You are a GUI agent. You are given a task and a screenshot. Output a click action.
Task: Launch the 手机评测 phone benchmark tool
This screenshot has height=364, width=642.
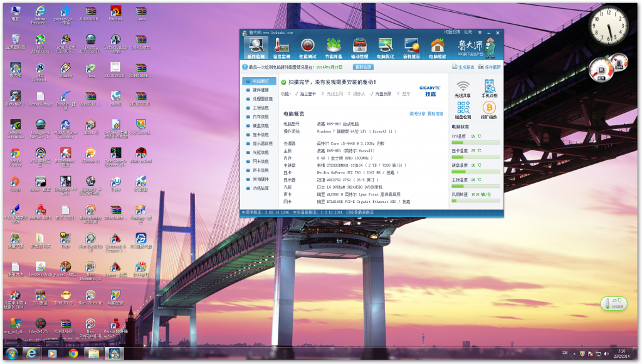click(489, 88)
